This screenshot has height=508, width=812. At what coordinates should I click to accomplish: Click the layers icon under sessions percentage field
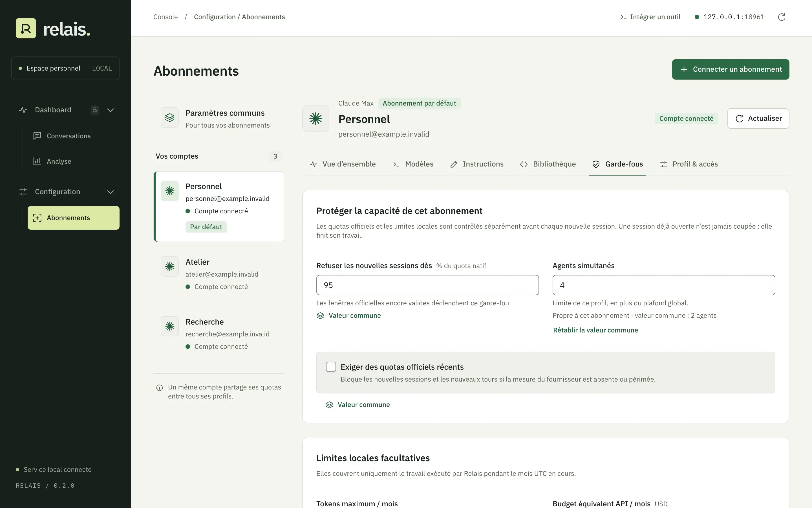click(x=321, y=316)
